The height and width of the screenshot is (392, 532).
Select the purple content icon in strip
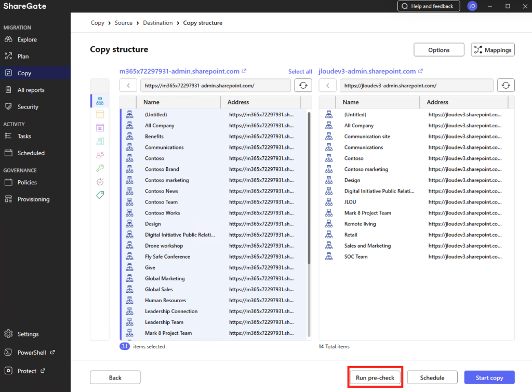pyautogui.click(x=100, y=128)
